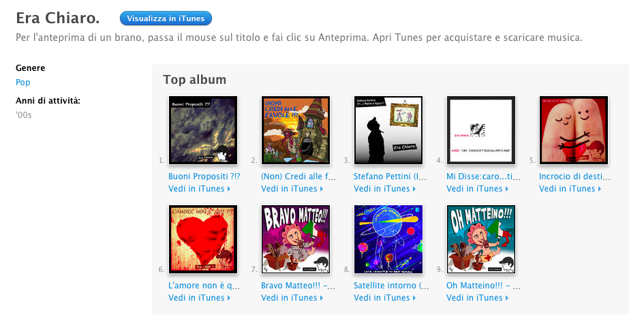644x332 pixels.
Task: Open the hugging fingers Incrocio album cover
Action: pyautogui.click(x=574, y=130)
